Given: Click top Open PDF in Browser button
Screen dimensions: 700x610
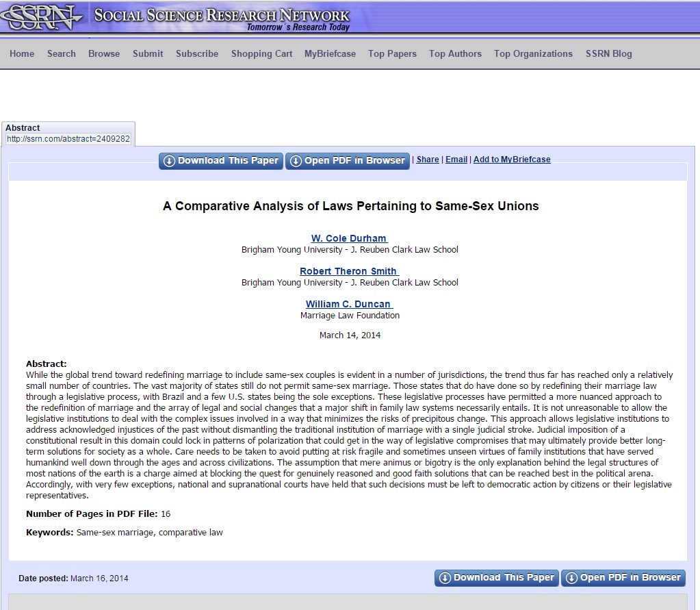Looking at the screenshot, I should point(348,161).
